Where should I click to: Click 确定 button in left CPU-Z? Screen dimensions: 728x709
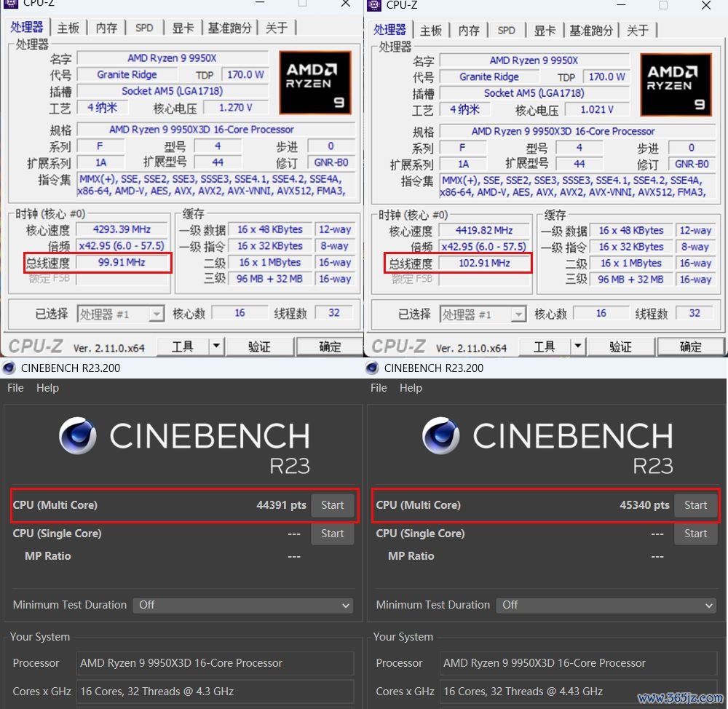[x=330, y=346]
